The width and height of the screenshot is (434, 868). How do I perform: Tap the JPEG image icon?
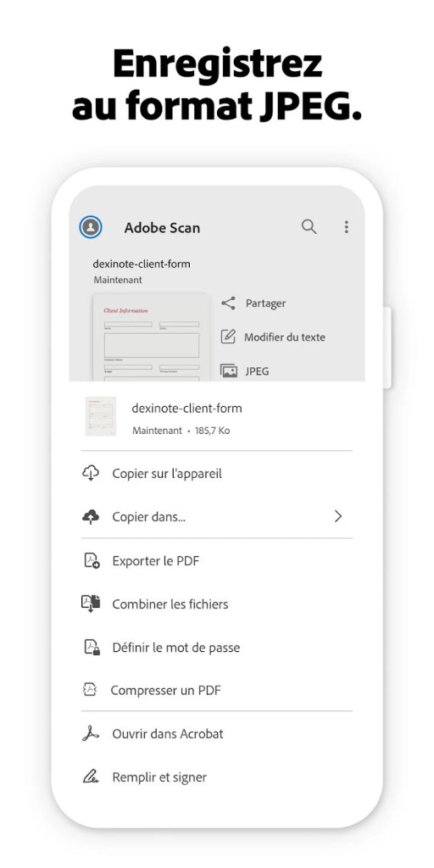(x=229, y=371)
